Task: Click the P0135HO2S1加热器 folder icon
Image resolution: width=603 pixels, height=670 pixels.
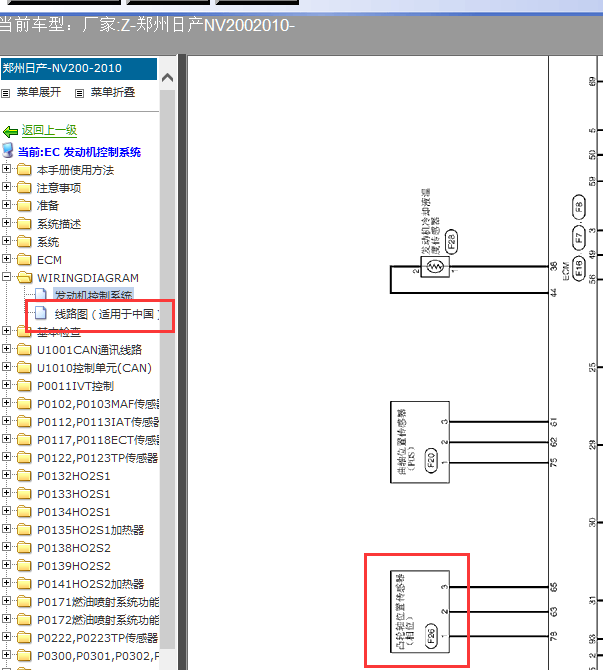Action: (x=24, y=529)
